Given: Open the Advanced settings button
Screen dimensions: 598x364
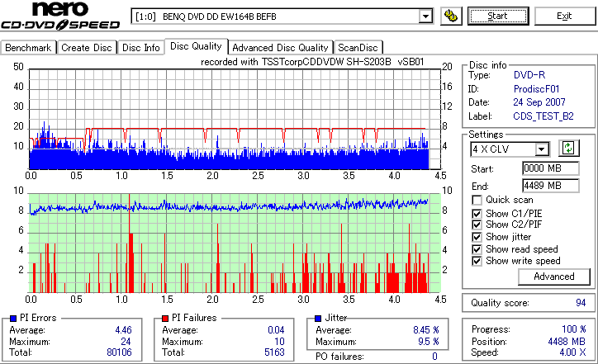Looking at the screenshot, I should (553, 277).
